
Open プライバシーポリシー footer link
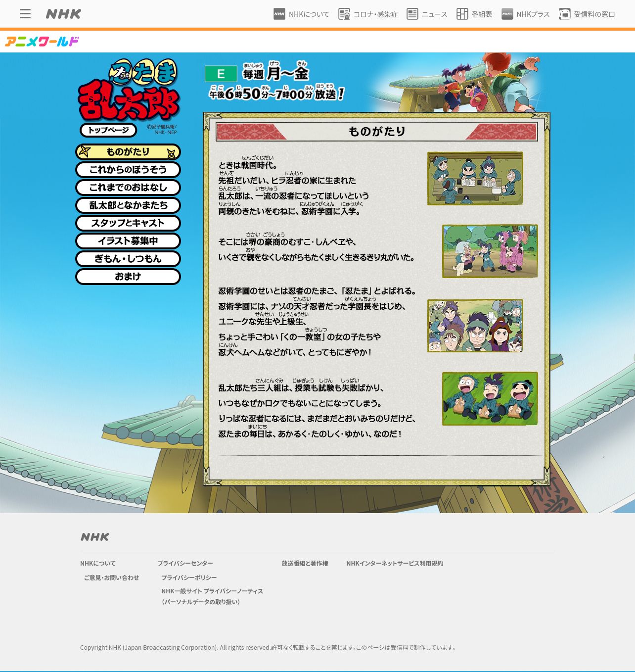pos(189,577)
